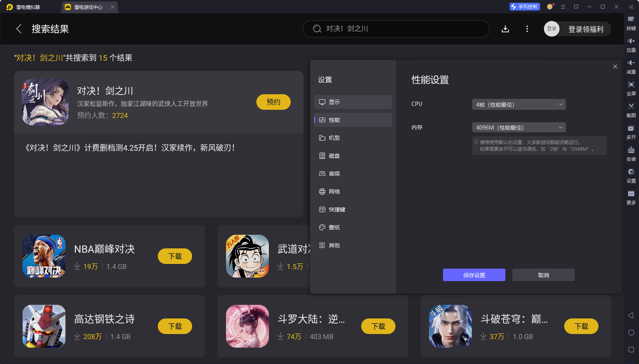Screen dimensions: 639x364
Task: Open the 武道对决 cartoon game icon
Action: (247, 256)
